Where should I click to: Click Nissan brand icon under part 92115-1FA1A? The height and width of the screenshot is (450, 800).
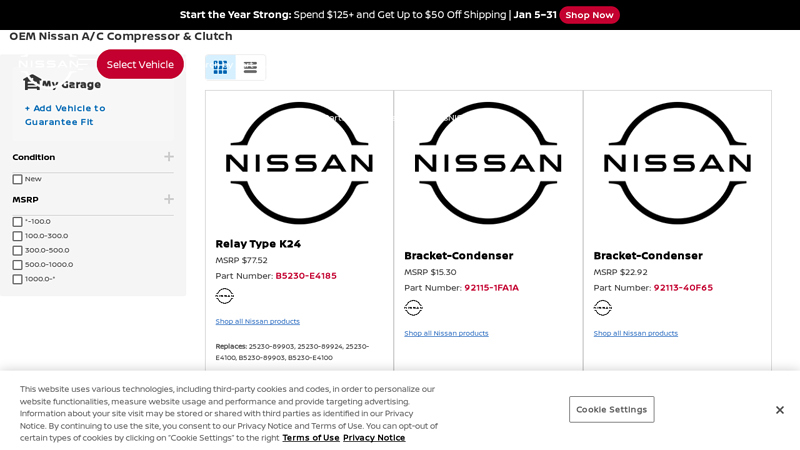pyautogui.click(x=413, y=308)
